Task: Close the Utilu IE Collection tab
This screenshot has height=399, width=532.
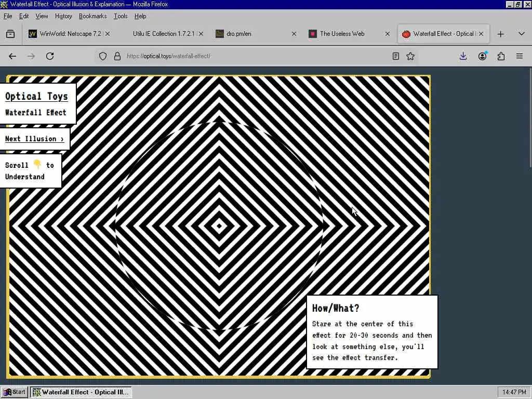Action: pyautogui.click(x=201, y=34)
